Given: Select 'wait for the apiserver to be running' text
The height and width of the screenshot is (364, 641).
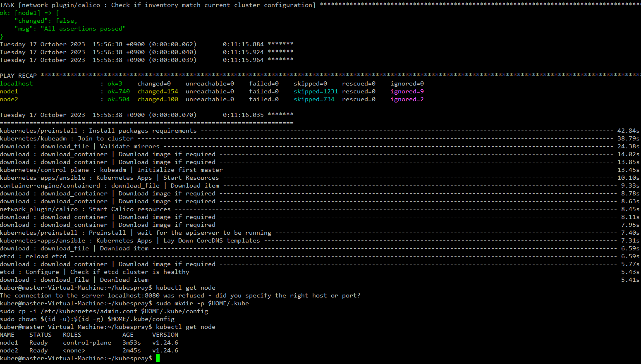Looking at the screenshot, I should pos(204,233).
